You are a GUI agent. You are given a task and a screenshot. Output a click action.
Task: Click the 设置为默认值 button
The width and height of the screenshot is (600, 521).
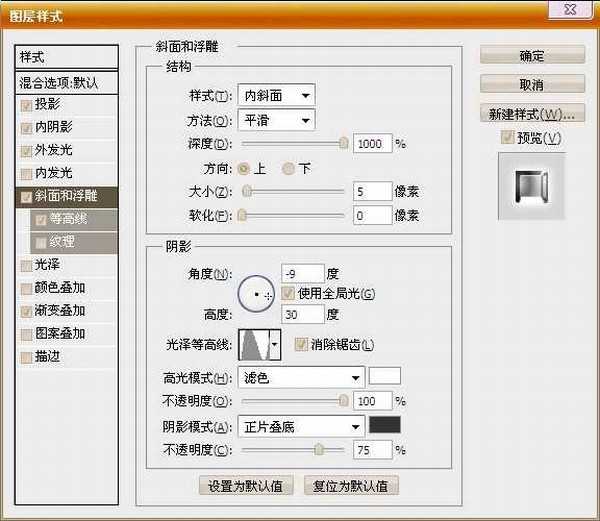point(246,486)
